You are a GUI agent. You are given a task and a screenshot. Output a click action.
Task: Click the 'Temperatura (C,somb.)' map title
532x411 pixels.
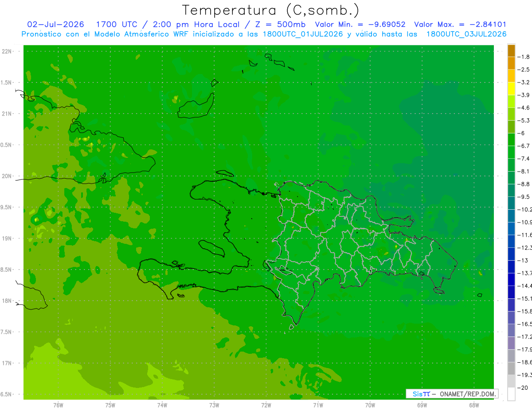click(271, 10)
